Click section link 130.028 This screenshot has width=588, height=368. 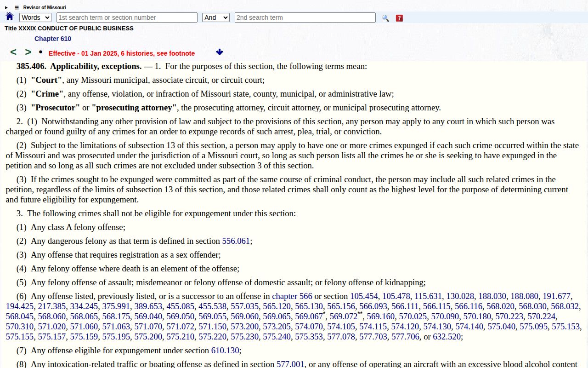click(x=460, y=296)
